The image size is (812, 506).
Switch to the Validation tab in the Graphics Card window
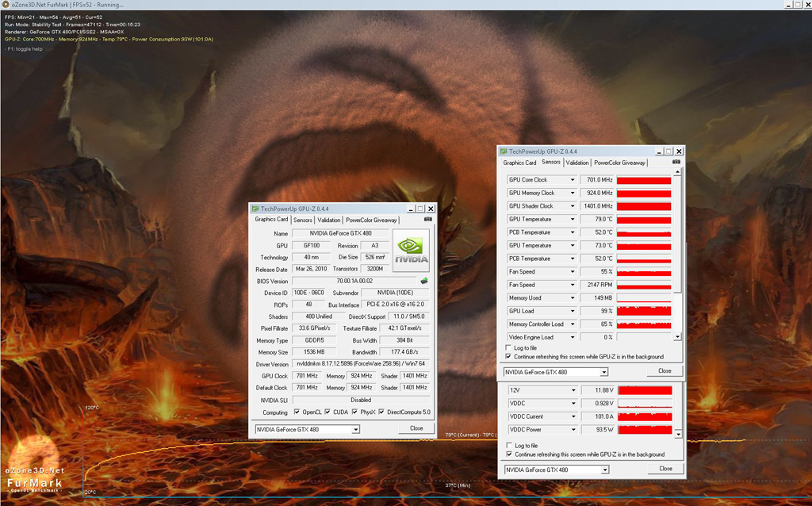[329, 220]
